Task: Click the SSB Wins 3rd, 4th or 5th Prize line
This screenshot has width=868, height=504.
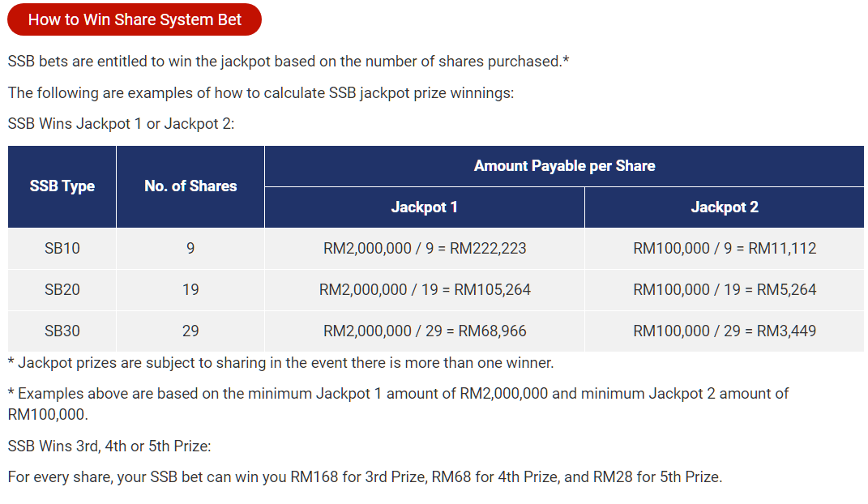Action: 109,446
